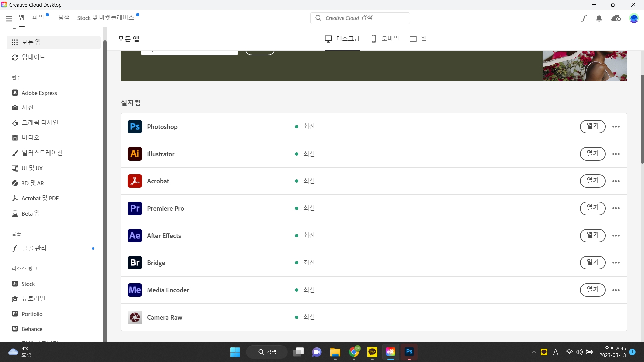Open Windows Start button
The height and width of the screenshot is (362, 644).
point(235,352)
